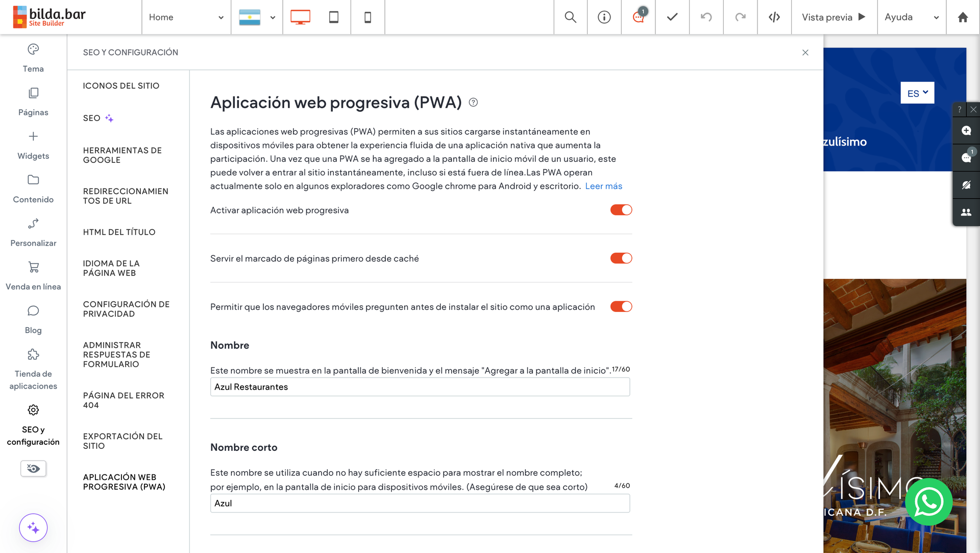
Task: Close the SEO y configuración panel
Action: [805, 53]
